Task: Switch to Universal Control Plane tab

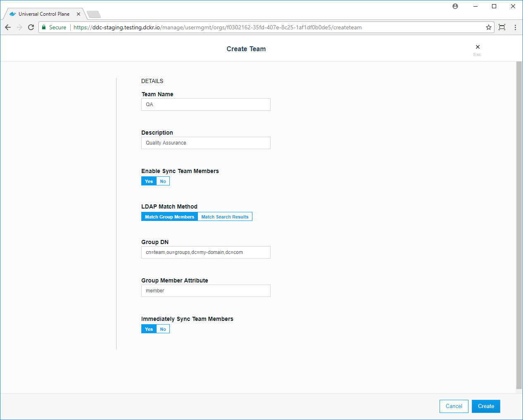Action: click(44, 14)
